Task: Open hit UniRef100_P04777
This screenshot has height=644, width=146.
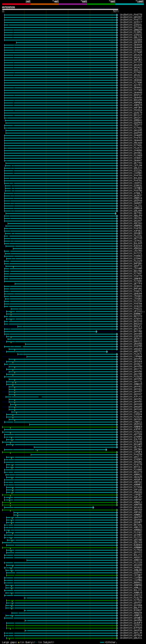Action: [131, 20]
